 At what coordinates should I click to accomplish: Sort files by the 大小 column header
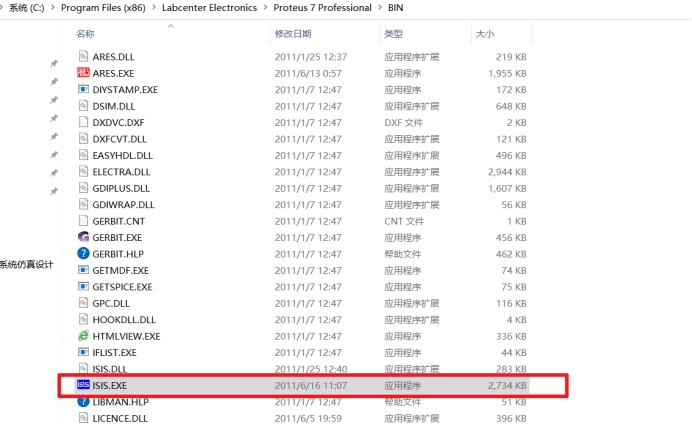pyautogui.click(x=485, y=34)
